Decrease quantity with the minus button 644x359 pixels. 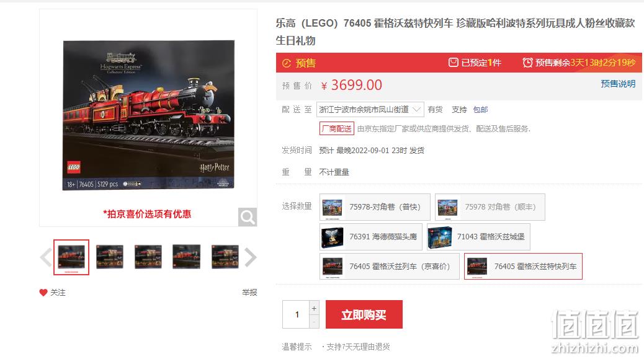314,322
